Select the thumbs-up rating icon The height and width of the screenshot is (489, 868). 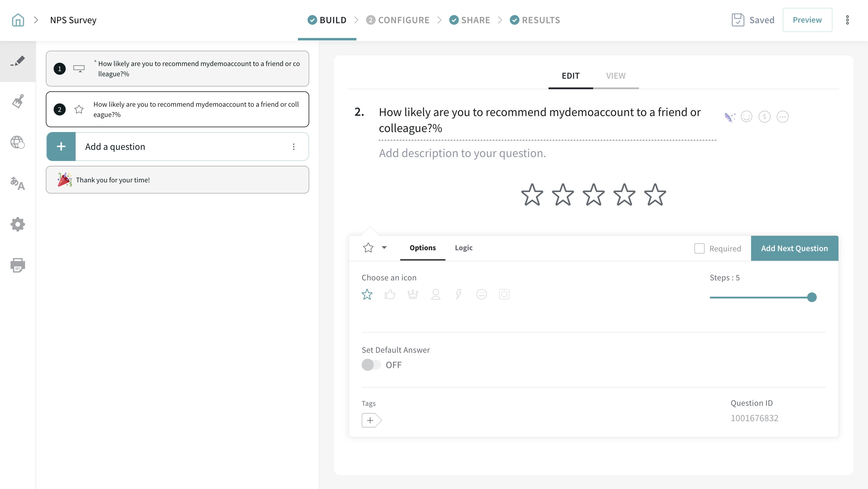[390, 294]
